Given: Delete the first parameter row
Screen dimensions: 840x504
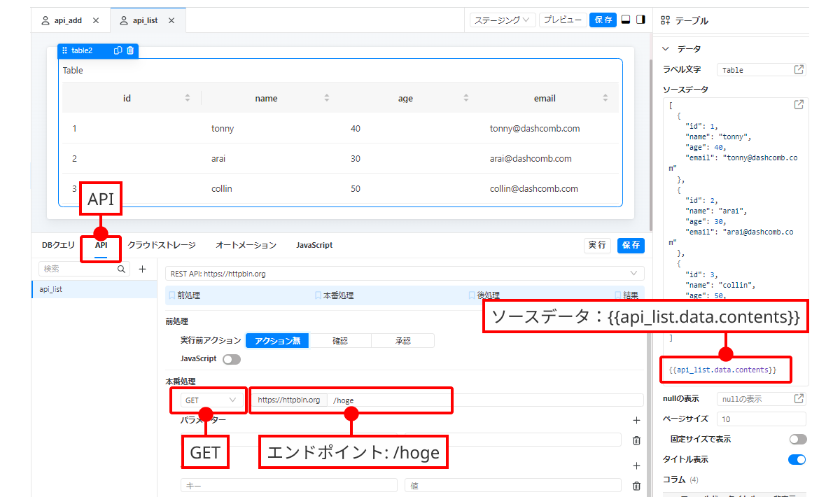Looking at the screenshot, I should click(636, 440).
